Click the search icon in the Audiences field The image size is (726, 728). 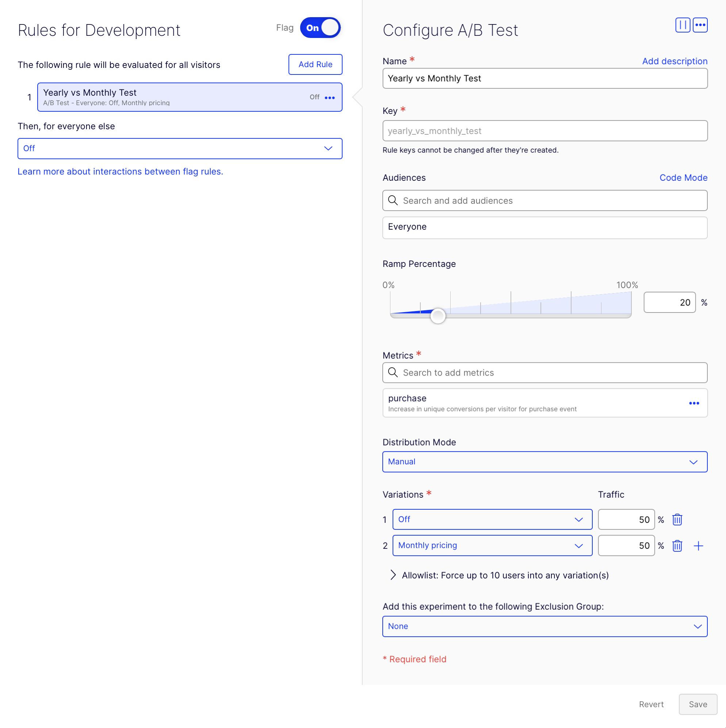[393, 200]
